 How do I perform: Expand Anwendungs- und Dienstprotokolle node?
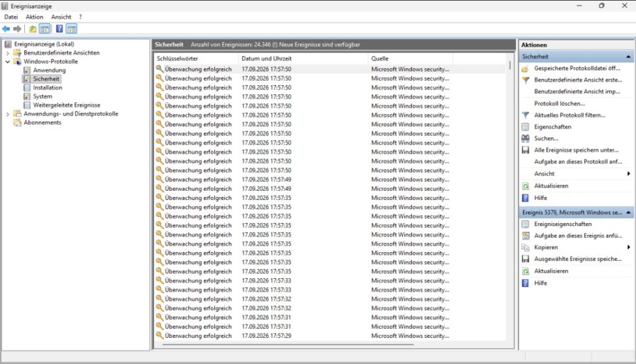pos(7,114)
